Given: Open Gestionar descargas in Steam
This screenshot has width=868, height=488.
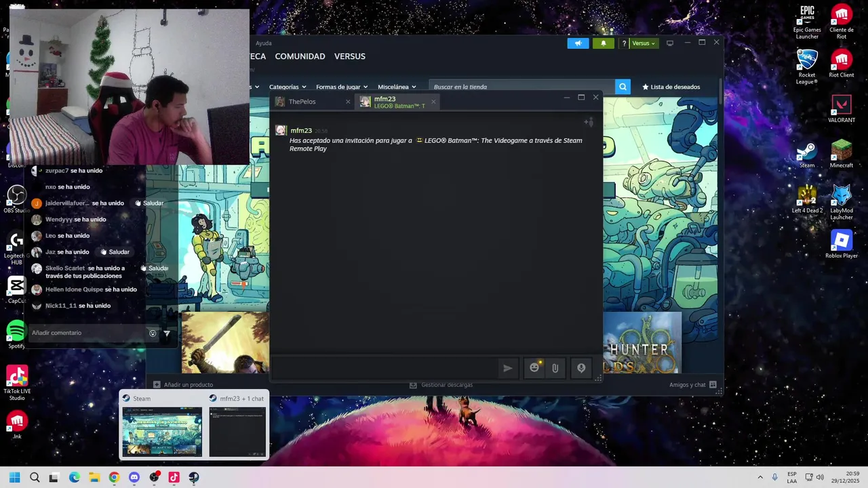Looking at the screenshot, I should (x=441, y=385).
